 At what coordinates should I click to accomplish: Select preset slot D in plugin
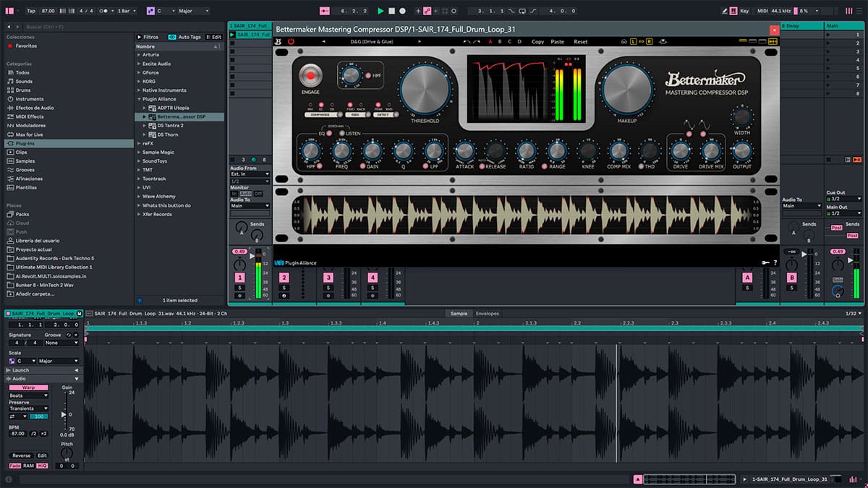coord(519,41)
